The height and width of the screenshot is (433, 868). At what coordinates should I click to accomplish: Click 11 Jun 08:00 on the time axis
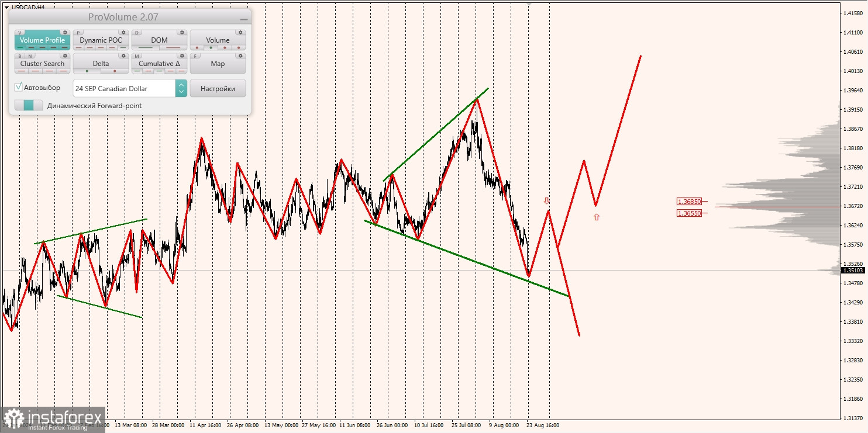pos(355,425)
